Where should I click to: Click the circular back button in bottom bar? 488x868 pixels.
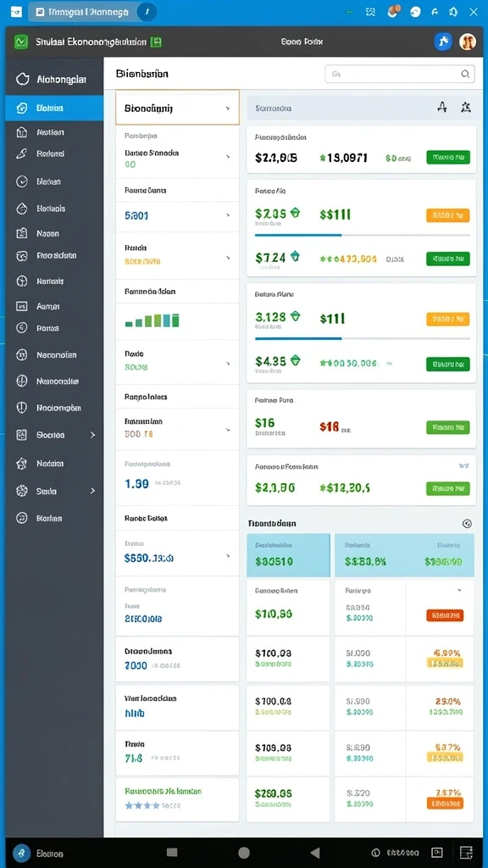pos(244,853)
